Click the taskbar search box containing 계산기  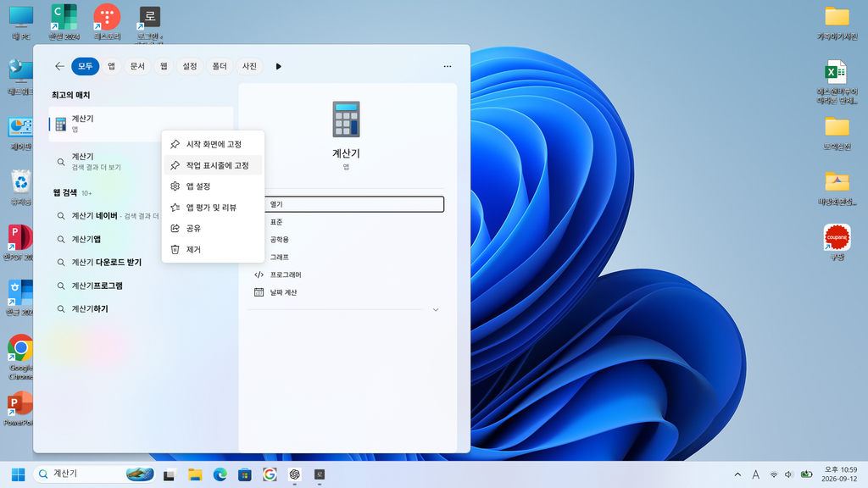tap(95, 474)
